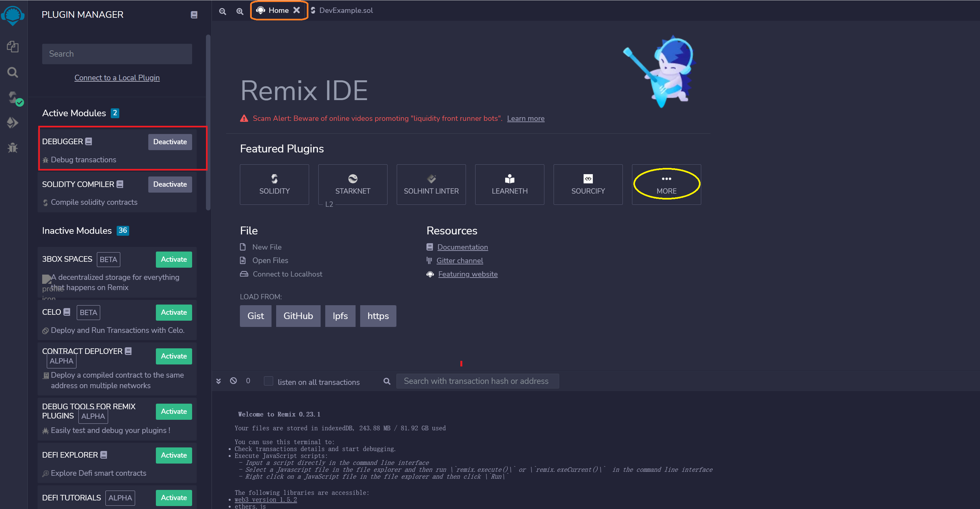980x509 pixels.
Task: Select the LEARNETH featured plugin
Action: [x=509, y=184]
